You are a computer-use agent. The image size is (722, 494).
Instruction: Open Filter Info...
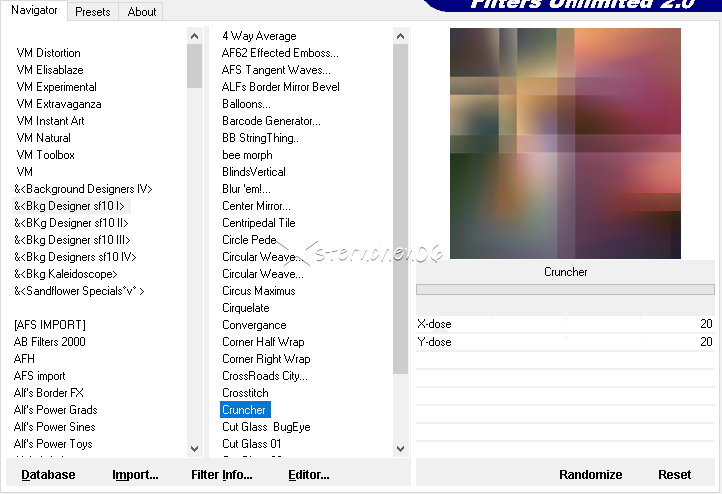point(222,475)
